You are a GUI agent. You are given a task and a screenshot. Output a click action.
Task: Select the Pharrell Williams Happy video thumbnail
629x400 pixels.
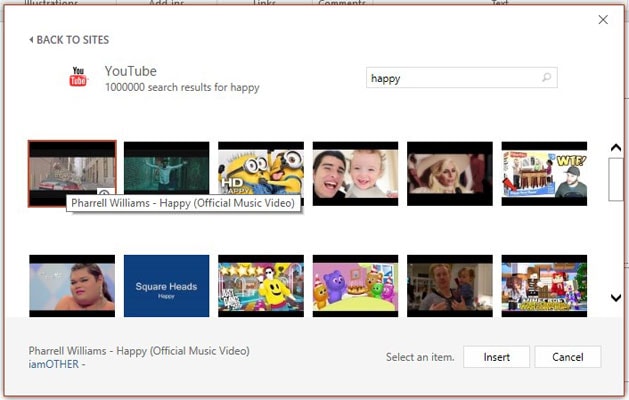coord(72,174)
